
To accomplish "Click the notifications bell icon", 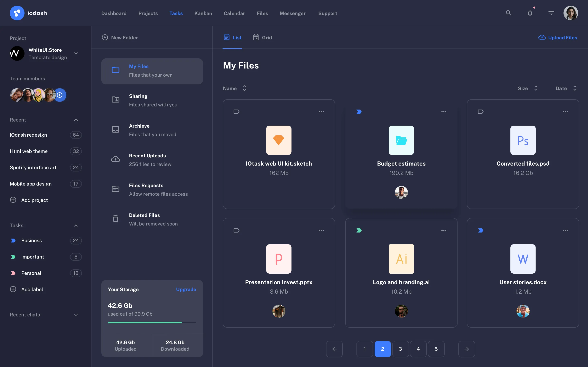I will pos(530,13).
